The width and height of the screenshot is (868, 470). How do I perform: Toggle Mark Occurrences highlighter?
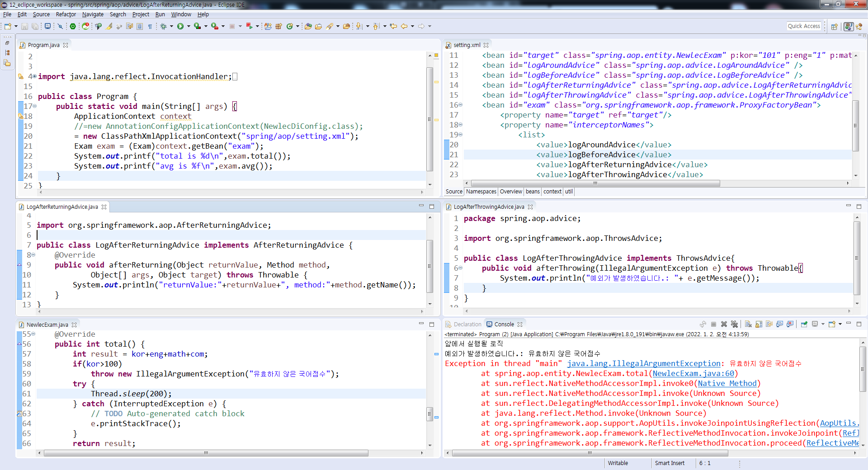[x=109, y=26]
